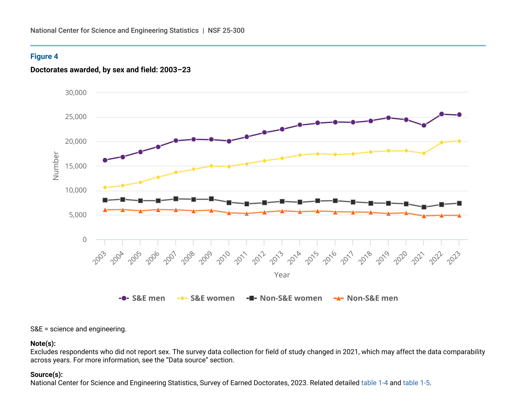Click purple circle icon in legend
This screenshot has width=516, height=420.
click(124, 298)
